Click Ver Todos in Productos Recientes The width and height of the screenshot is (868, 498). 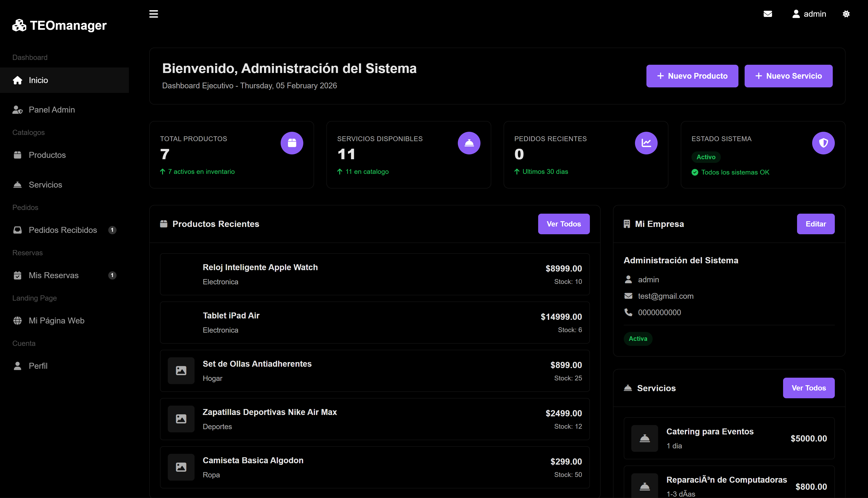[563, 224]
